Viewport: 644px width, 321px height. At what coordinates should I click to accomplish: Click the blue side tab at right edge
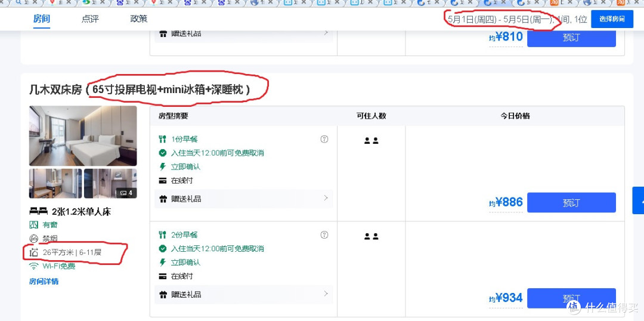638,200
